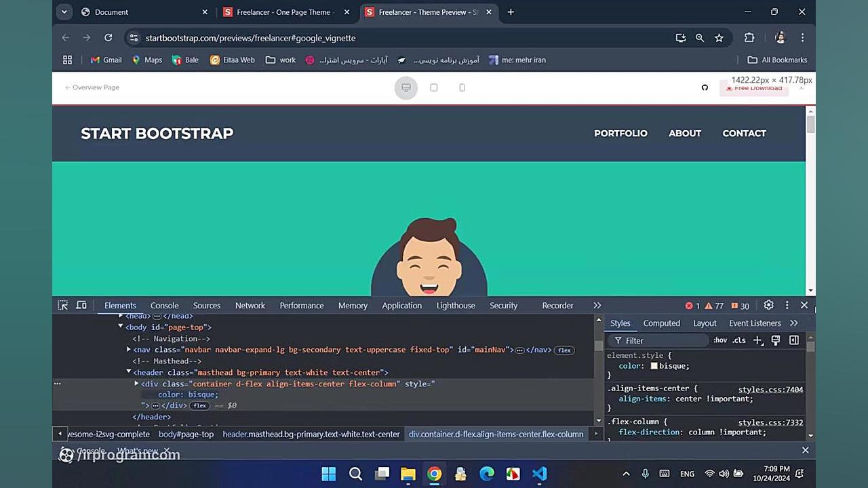Select div.container.d-flex breadcrumb item
868x488 pixels.
[496, 434]
